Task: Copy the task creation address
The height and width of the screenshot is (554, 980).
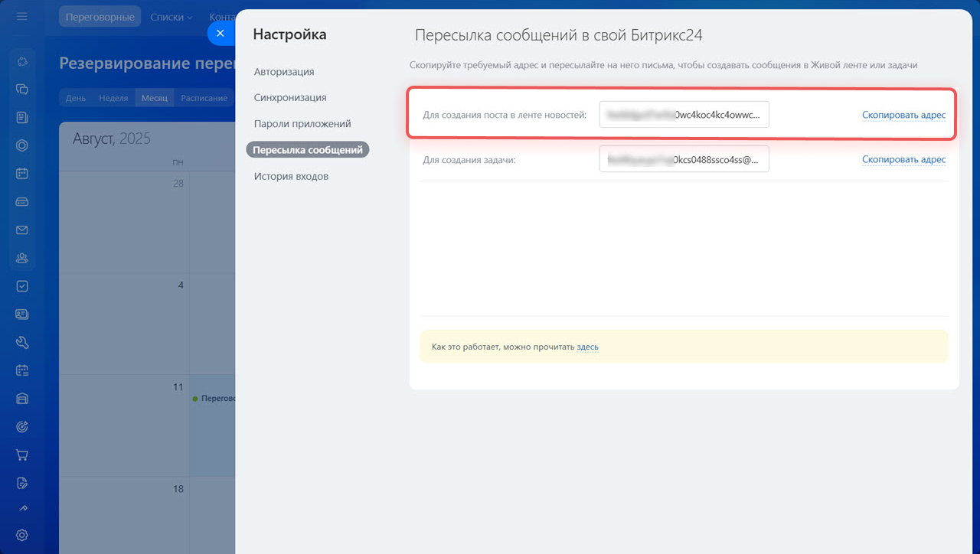Action: coord(903,159)
